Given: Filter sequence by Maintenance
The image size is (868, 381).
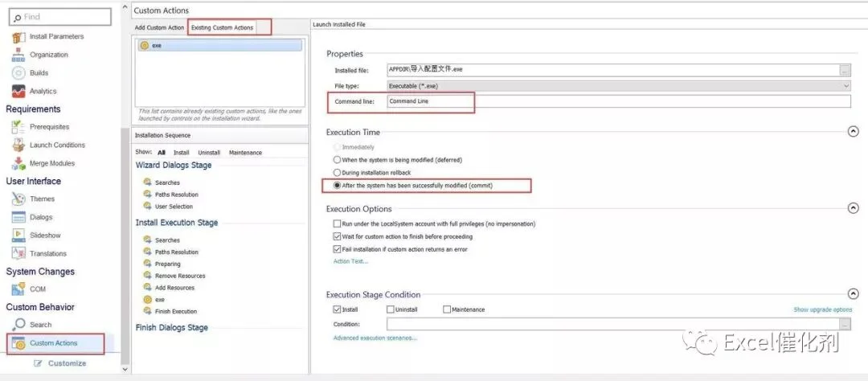Looking at the screenshot, I should [245, 152].
